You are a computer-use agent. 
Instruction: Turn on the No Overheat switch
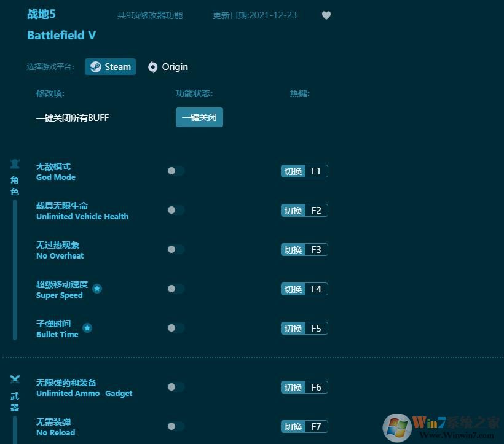click(176, 249)
